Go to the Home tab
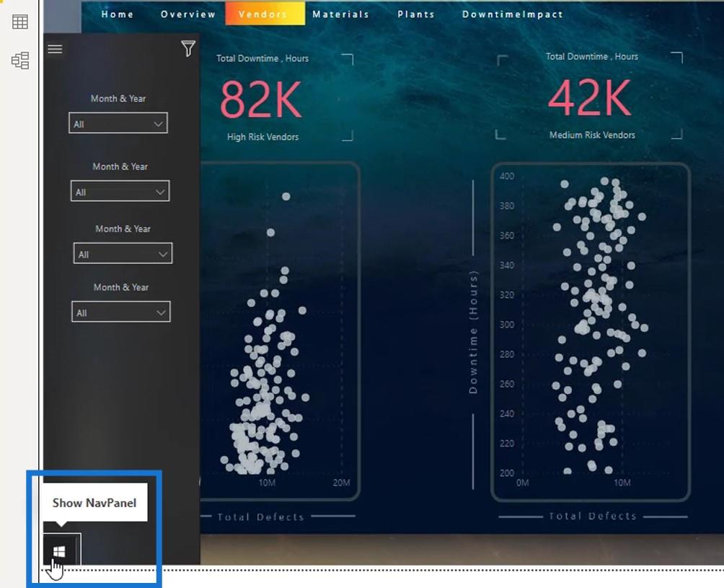This screenshot has height=588, width=724. (x=118, y=14)
